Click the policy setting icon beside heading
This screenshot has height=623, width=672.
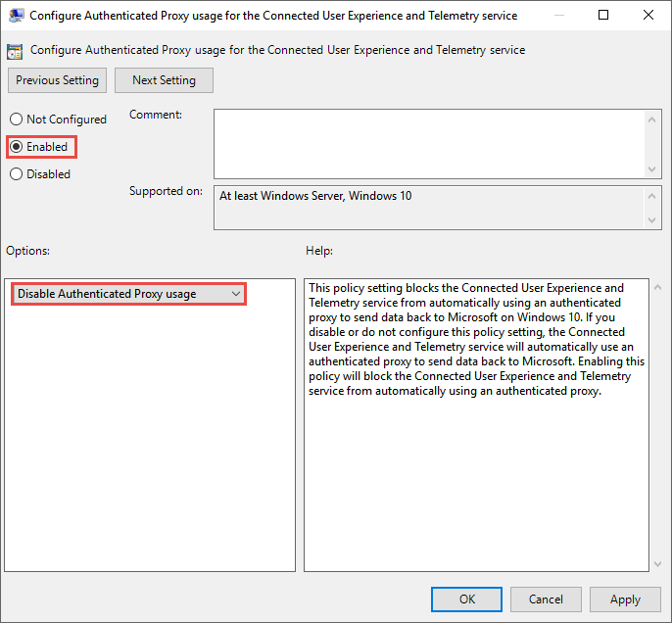coord(16,51)
